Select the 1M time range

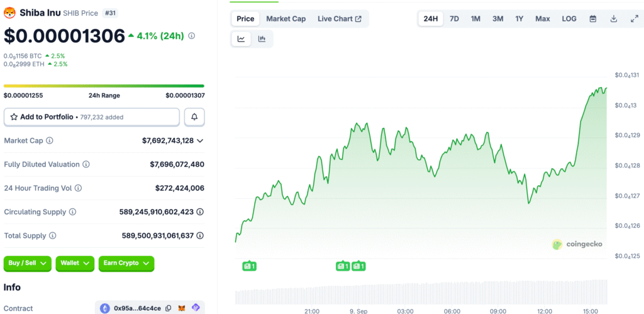[x=475, y=19]
